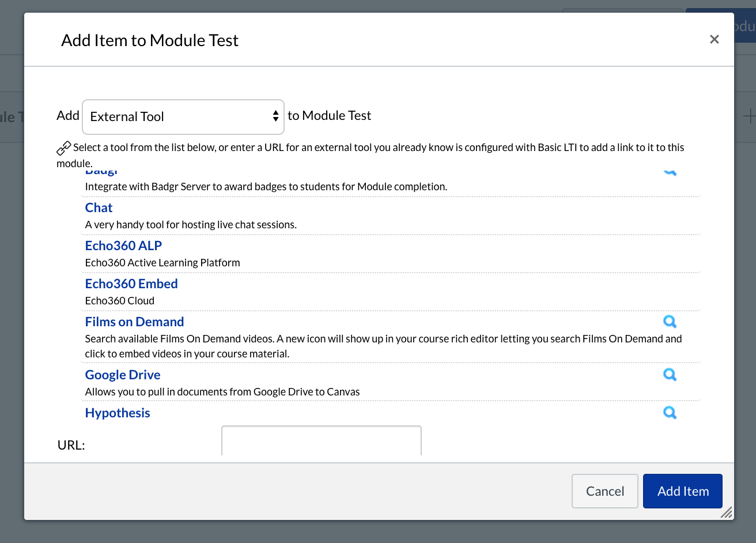Click the partially hidden Badgr search icon

(670, 172)
